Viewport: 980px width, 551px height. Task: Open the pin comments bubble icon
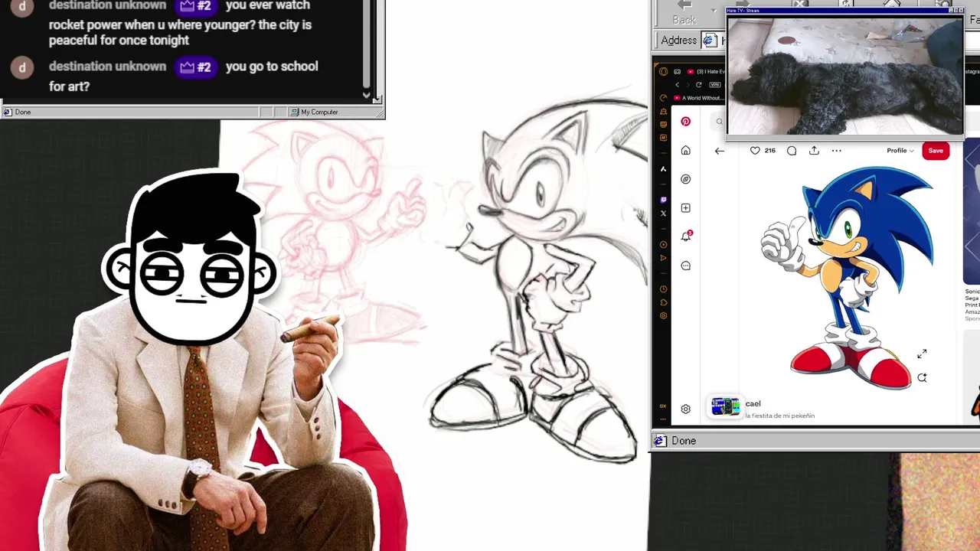[x=792, y=151]
